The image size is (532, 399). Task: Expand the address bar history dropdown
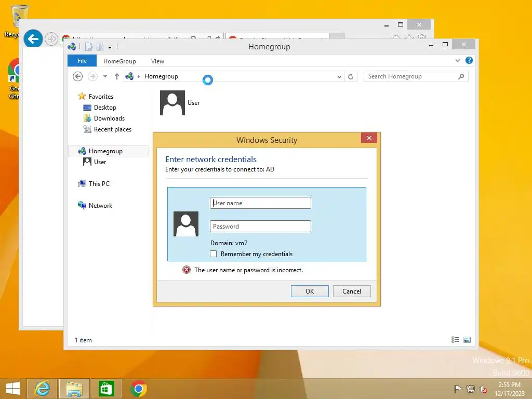[339, 77]
